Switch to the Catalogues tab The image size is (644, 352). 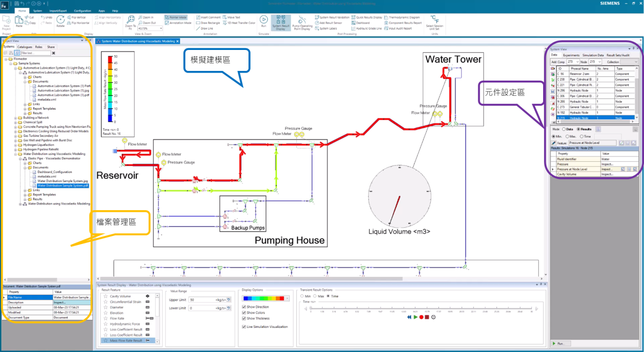point(25,47)
